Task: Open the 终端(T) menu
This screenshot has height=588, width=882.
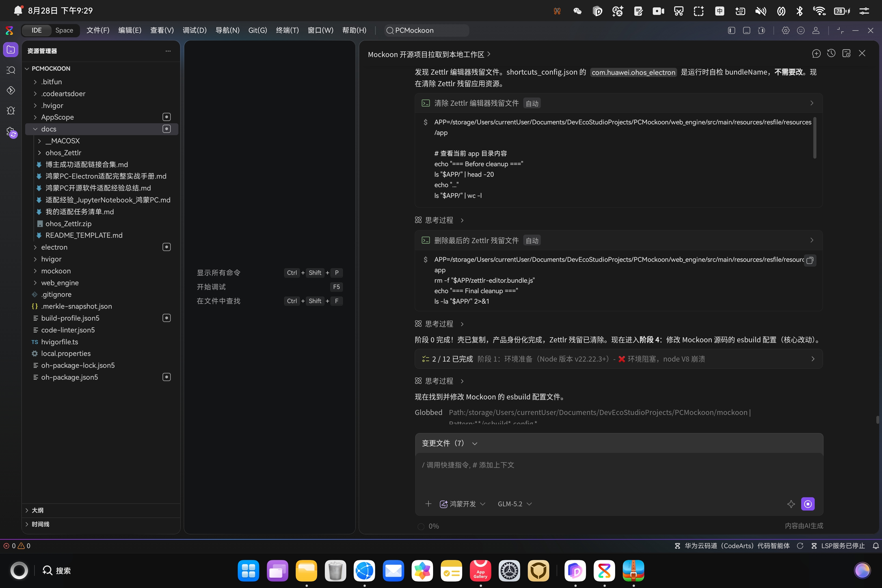Action: (287, 30)
